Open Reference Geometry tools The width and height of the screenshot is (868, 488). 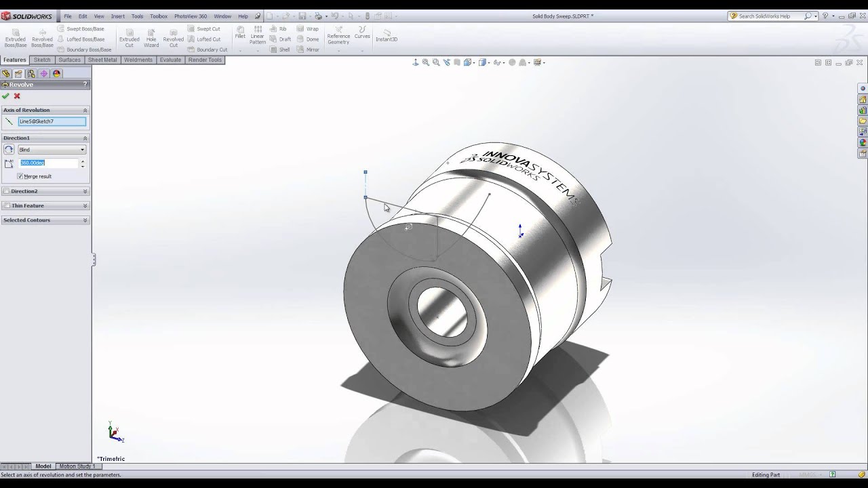338,35
